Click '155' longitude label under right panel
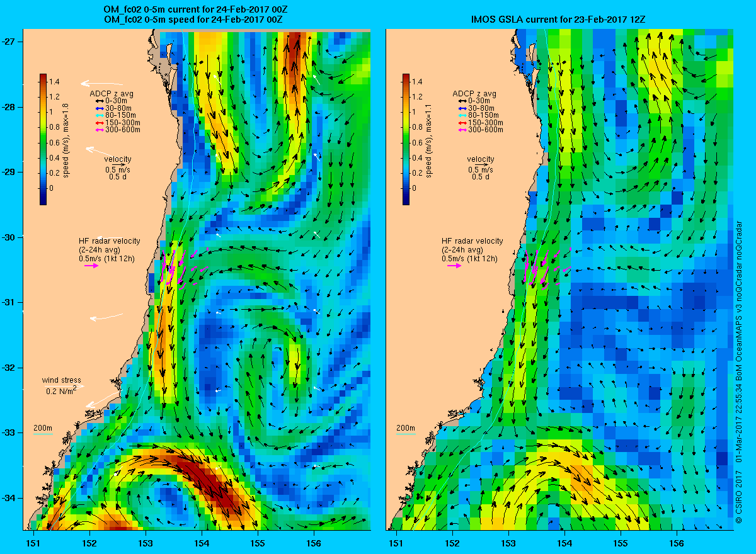The image size is (756, 554). (621, 543)
